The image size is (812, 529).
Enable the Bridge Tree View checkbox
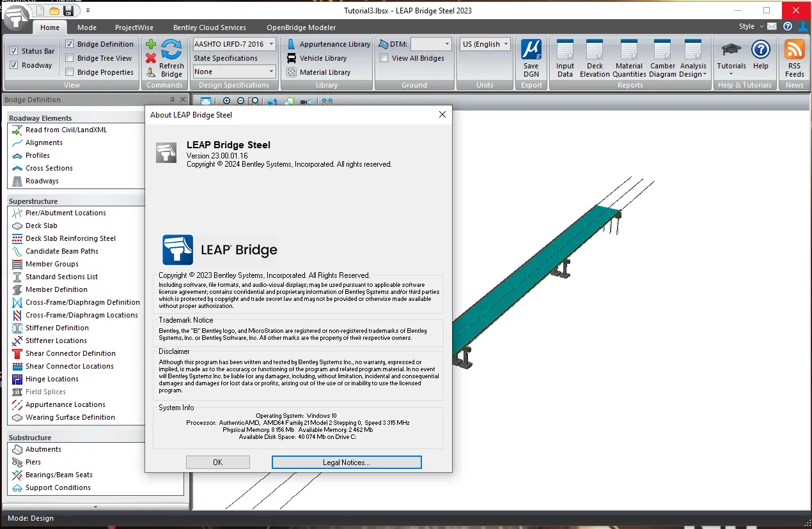click(70, 58)
